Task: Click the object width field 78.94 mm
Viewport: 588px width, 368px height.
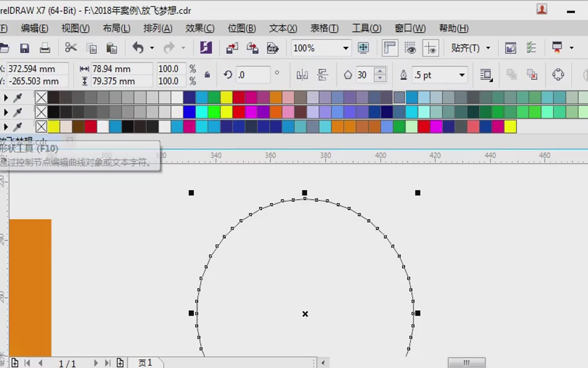Action: 122,69
